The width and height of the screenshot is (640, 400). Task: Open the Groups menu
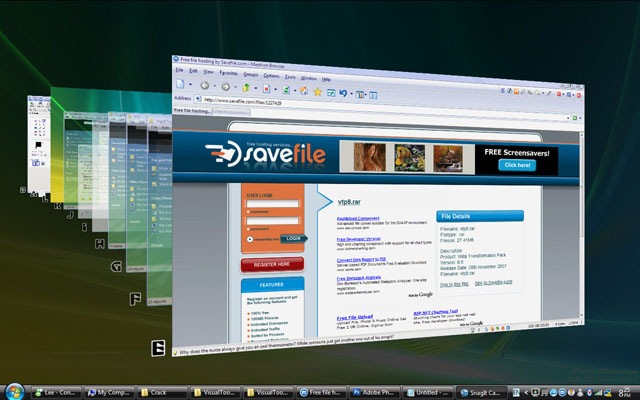pos(251,74)
